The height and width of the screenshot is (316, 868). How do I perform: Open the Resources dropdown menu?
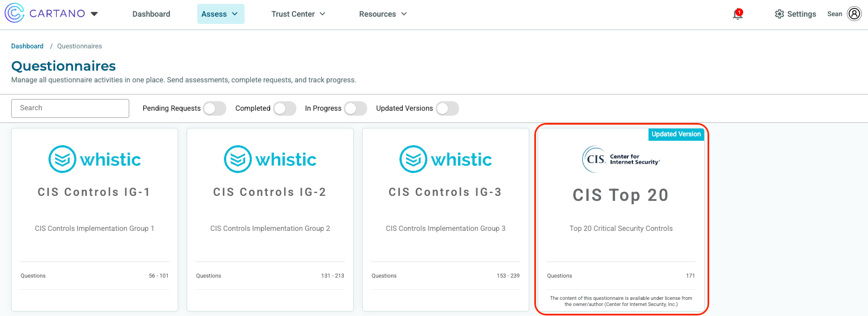point(383,14)
